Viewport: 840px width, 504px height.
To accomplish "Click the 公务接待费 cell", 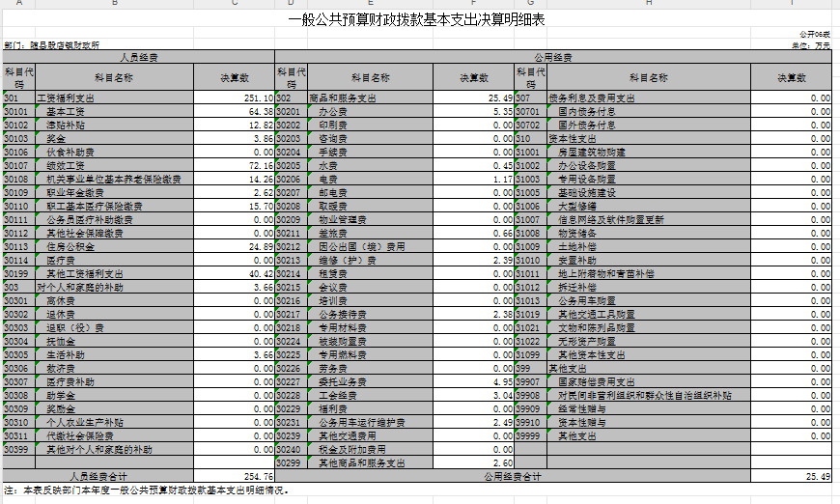I will (x=370, y=315).
